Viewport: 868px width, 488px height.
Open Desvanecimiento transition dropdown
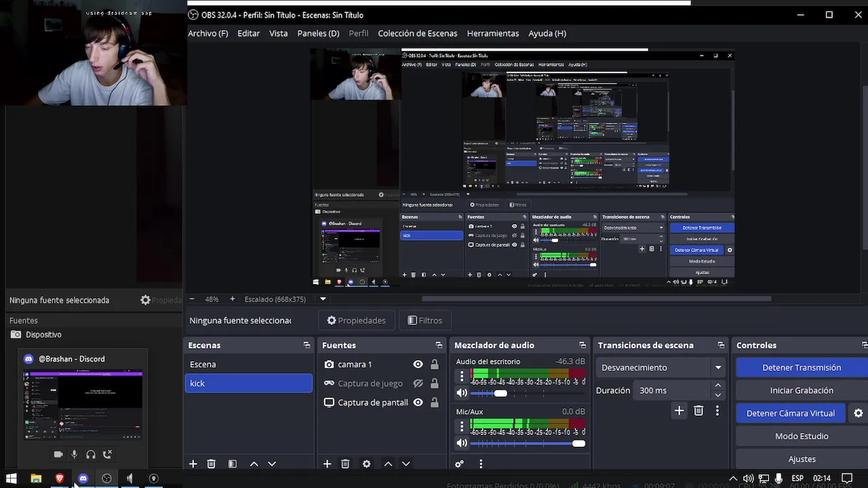(660, 367)
